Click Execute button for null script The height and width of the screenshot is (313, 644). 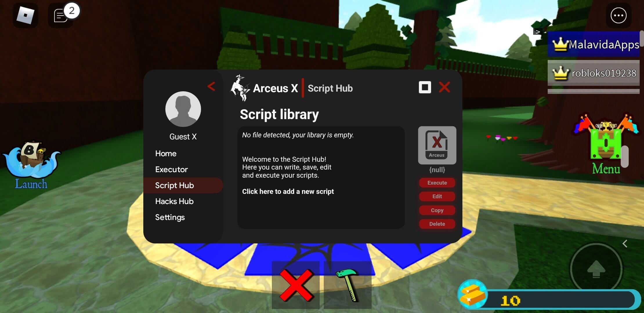(437, 183)
